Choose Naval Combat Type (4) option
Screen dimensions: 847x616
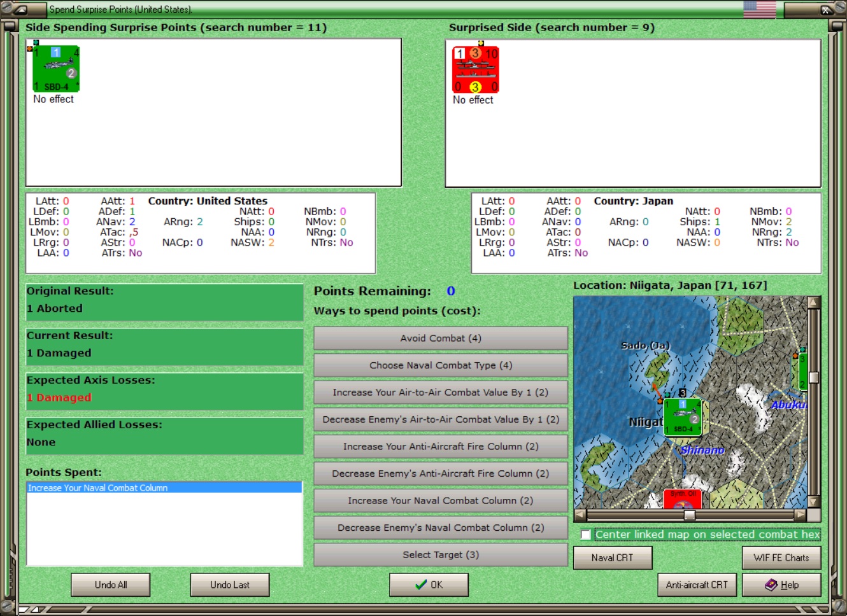(441, 365)
